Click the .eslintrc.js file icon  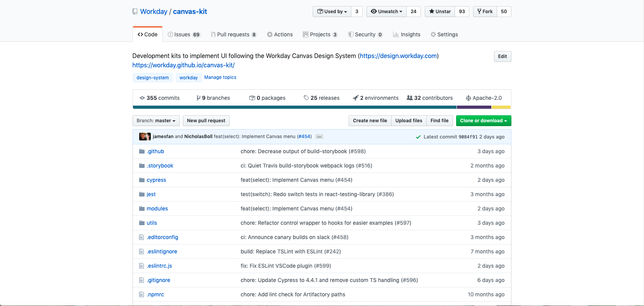[141, 266]
